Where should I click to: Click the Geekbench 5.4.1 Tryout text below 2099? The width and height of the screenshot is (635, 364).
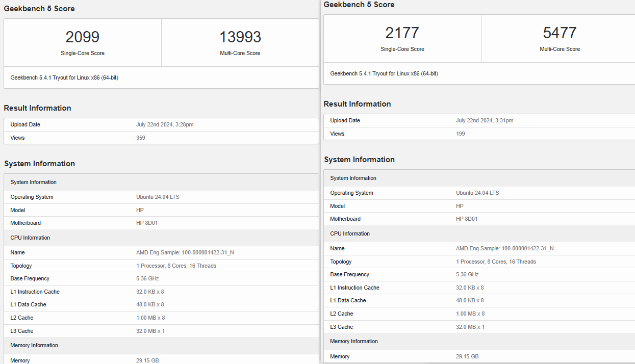pos(64,77)
